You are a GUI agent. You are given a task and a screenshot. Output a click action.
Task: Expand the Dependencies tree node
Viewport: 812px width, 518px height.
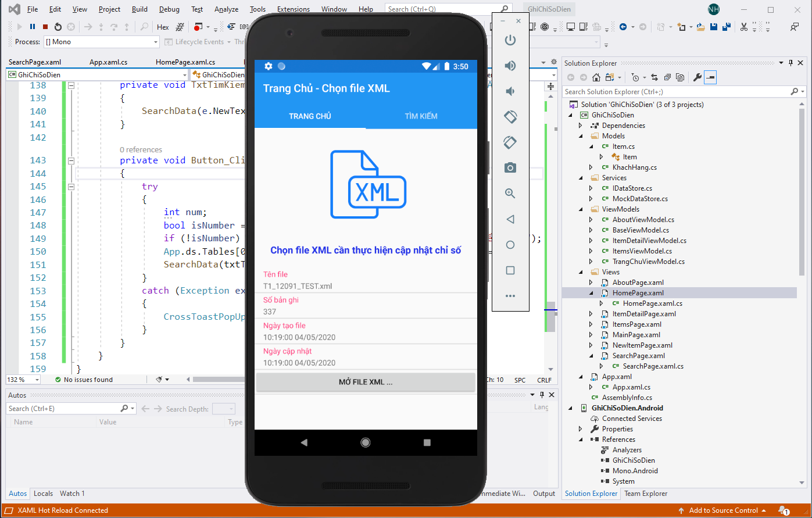[580, 126]
